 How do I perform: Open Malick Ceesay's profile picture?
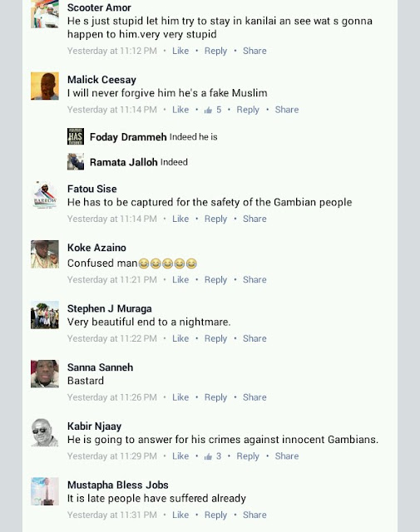point(45,86)
